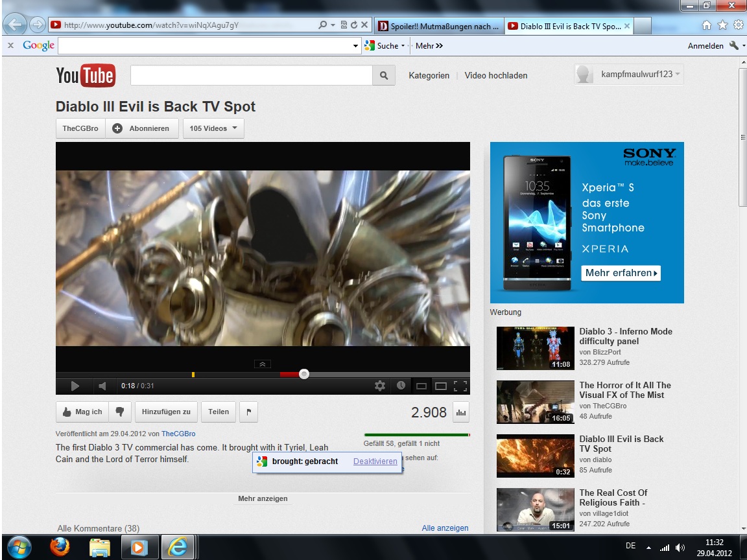The image size is (747, 560).
Task: Open the Windows Start button
Action: [x=19, y=547]
